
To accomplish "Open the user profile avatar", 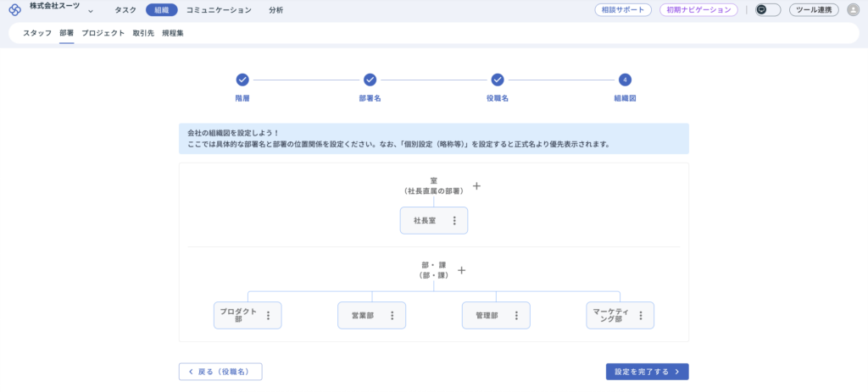I will tap(853, 10).
